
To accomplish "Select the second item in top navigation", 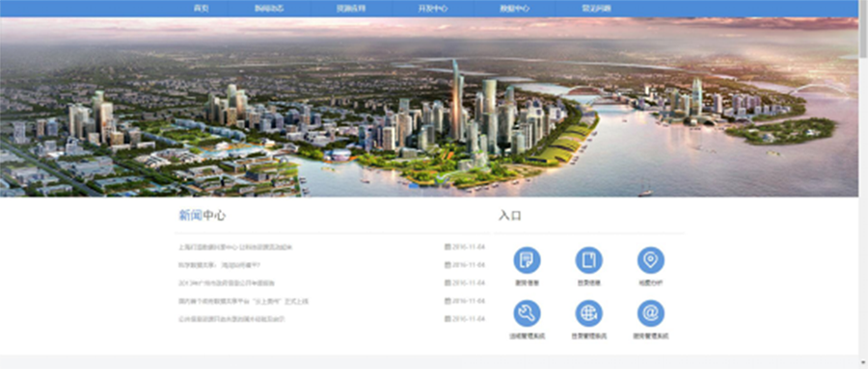I will coord(270,9).
